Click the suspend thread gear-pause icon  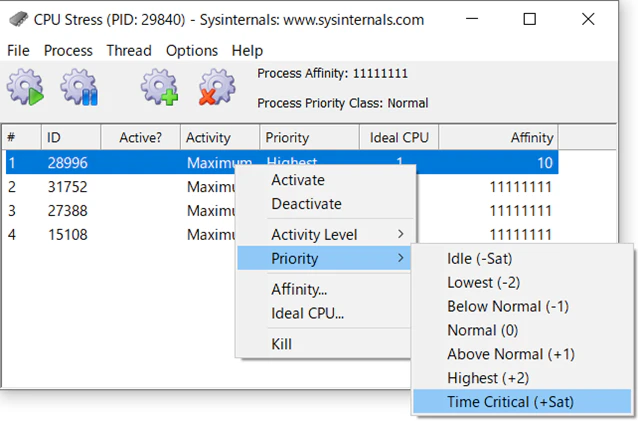tap(79, 87)
